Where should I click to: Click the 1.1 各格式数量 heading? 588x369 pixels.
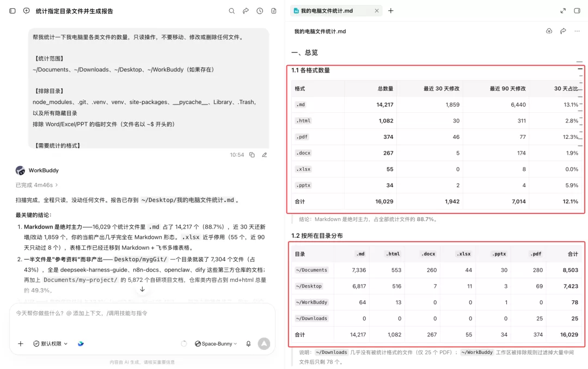pyautogui.click(x=310, y=70)
